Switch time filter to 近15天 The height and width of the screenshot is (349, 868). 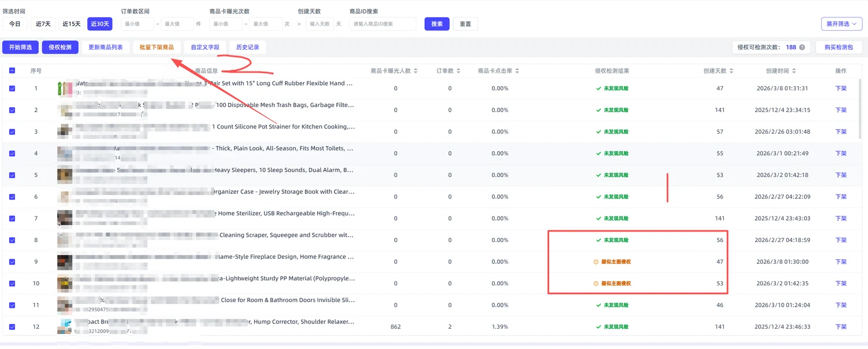coord(72,24)
